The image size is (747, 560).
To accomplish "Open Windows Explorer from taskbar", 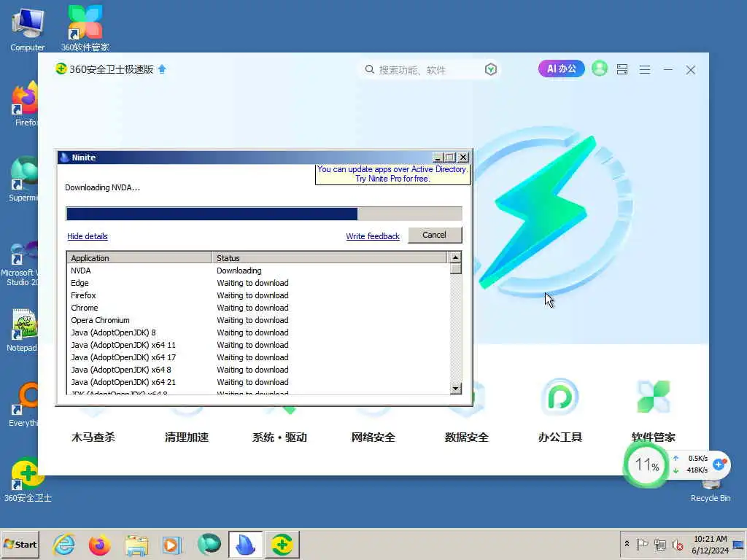I will pyautogui.click(x=136, y=544).
